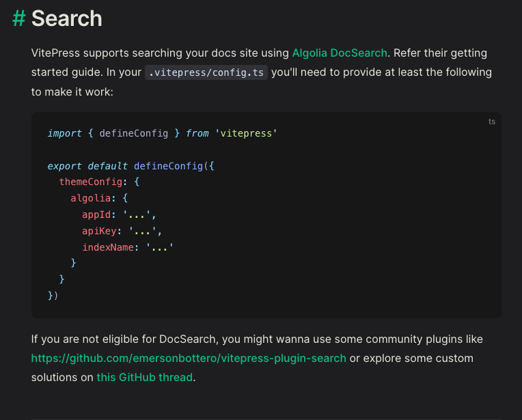Image resolution: width=522 pixels, height=420 pixels.
Task: Click the 'themeConfig: {' code line
Action: pos(99,182)
